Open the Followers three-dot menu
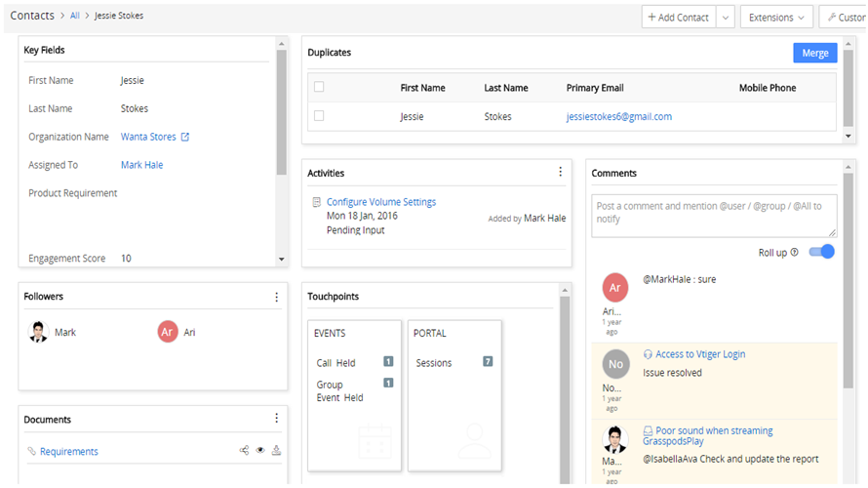The width and height of the screenshot is (868, 488). click(276, 297)
